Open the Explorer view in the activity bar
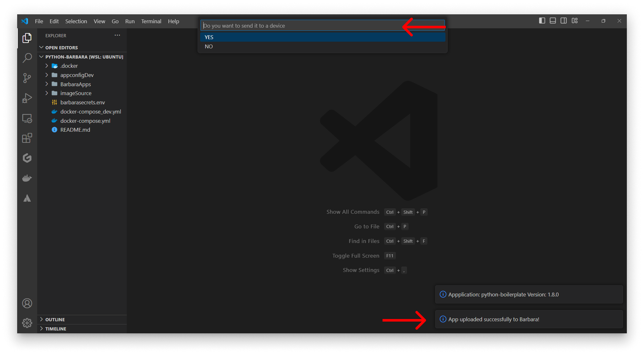The image size is (644, 354). (x=27, y=38)
